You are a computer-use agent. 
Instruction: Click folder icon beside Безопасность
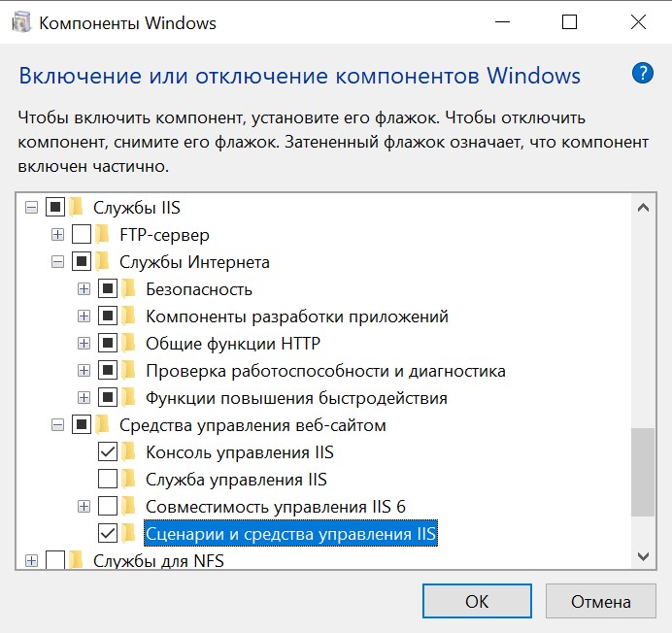129,289
